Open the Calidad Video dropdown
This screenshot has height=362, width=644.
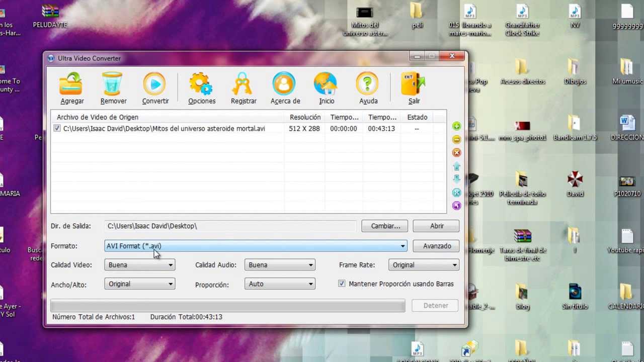[x=140, y=265]
